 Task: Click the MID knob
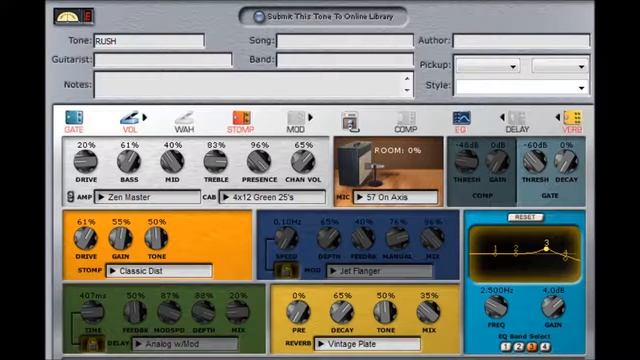click(x=172, y=162)
